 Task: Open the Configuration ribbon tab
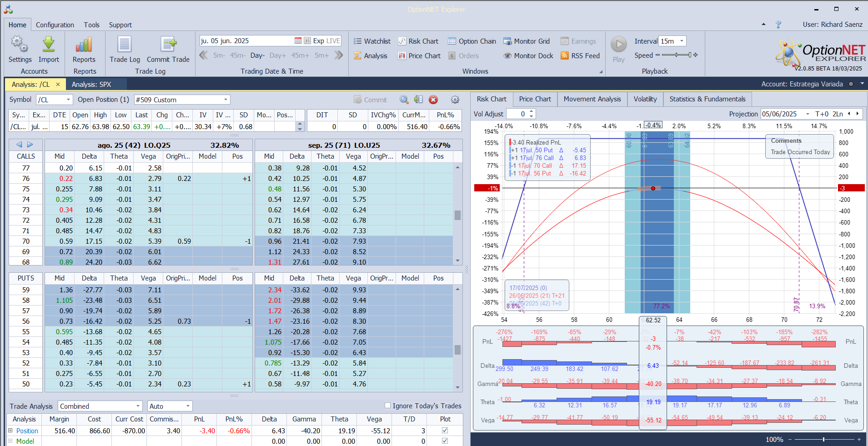55,25
